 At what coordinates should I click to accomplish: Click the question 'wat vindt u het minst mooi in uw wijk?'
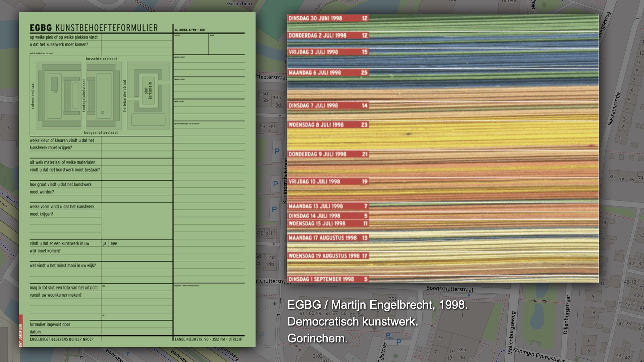click(63, 266)
